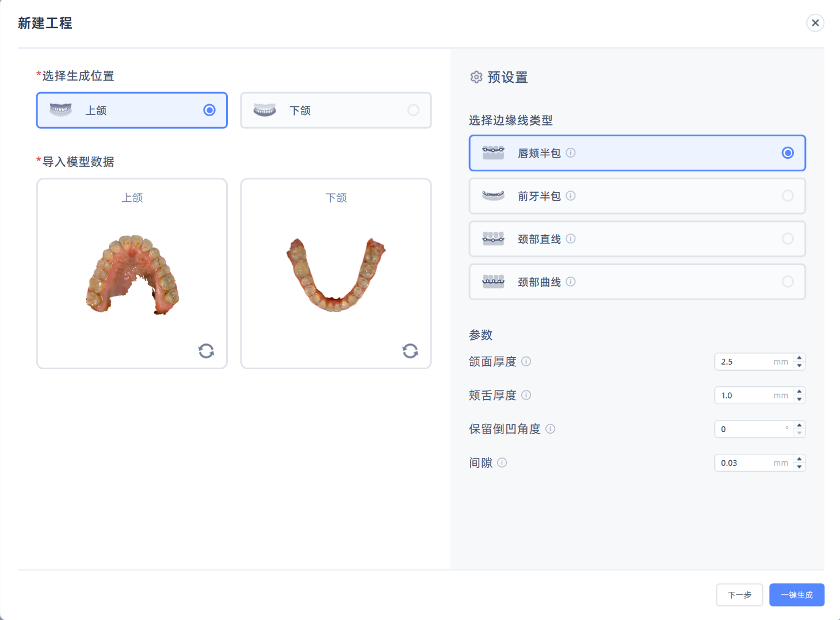Image resolution: width=840 pixels, height=620 pixels.
Task: Open info icon next to 间隙
Action: [x=502, y=462]
